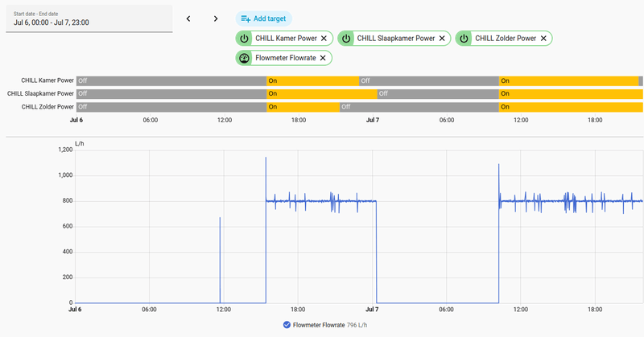Screen dimensions: 644x337
Task: Open the start date - end date picker
Action: point(89,18)
